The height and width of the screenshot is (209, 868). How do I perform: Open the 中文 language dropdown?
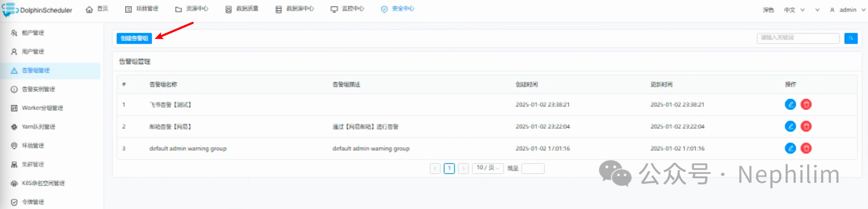pos(794,10)
